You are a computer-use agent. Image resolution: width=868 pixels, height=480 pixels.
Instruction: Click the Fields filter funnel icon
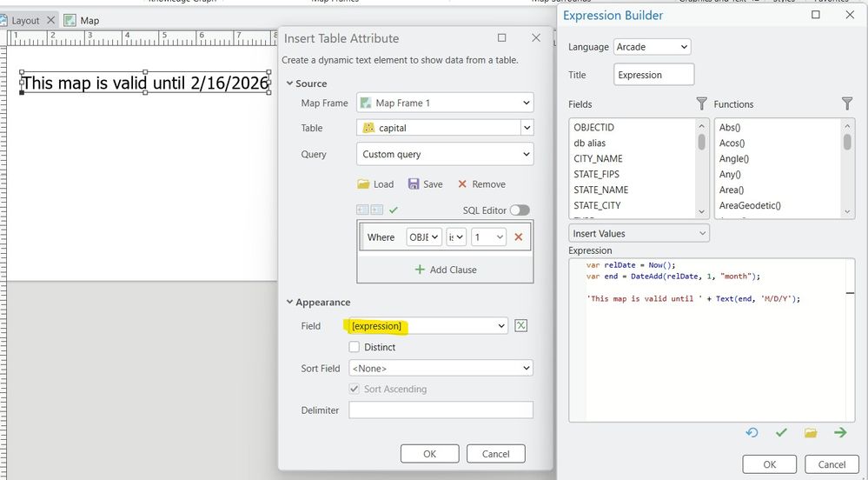[701, 103]
